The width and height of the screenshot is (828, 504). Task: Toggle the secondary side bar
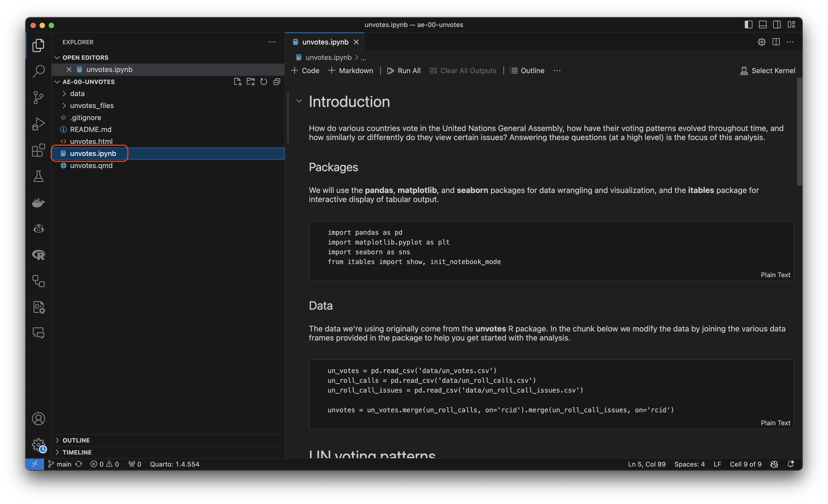777,25
